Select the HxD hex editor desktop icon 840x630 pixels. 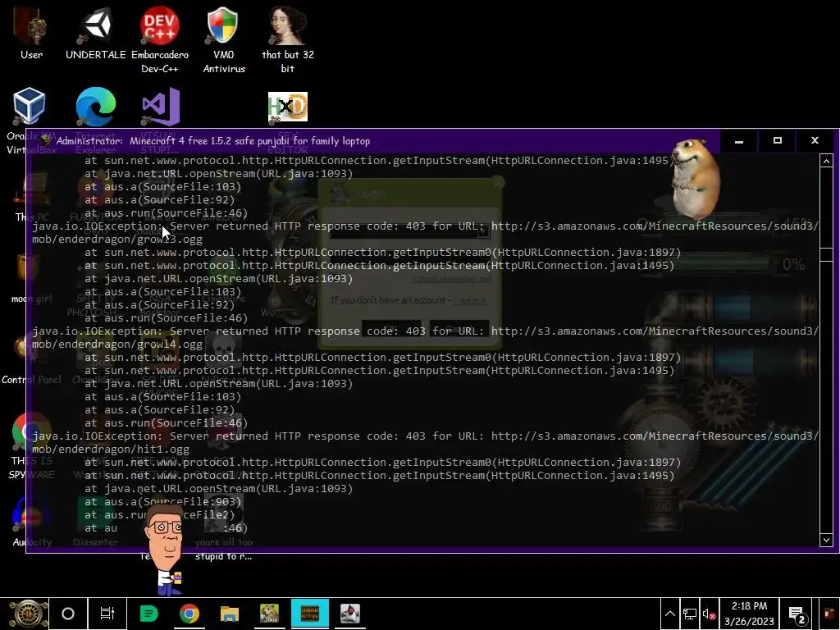coord(288,107)
